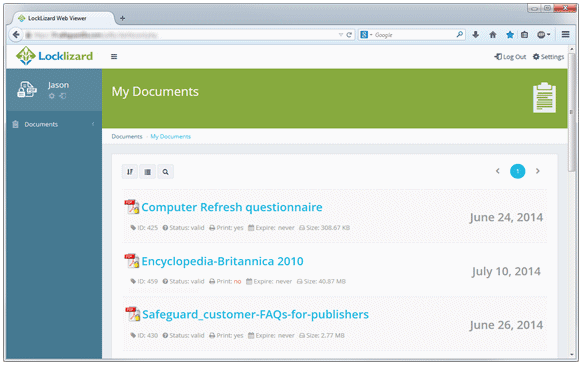Open Computer Refresh questionnaire document
The width and height of the screenshot is (582, 365).
click(x=232, y=207)
